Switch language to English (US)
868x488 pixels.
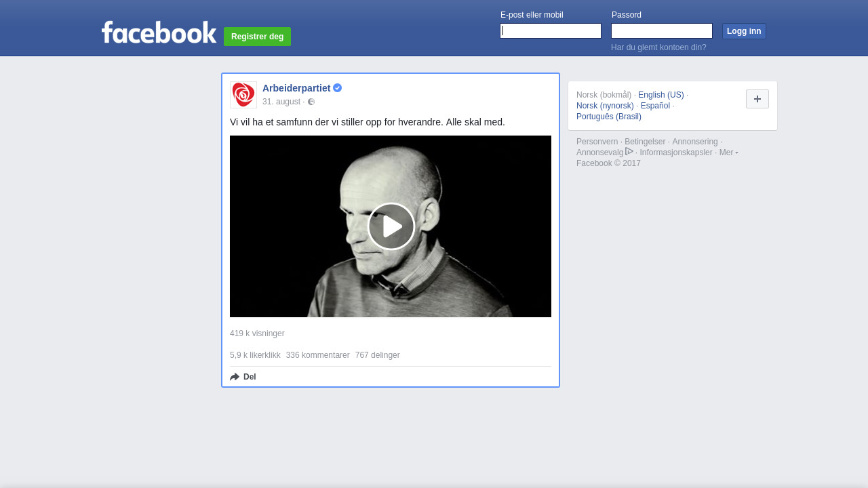661,95
